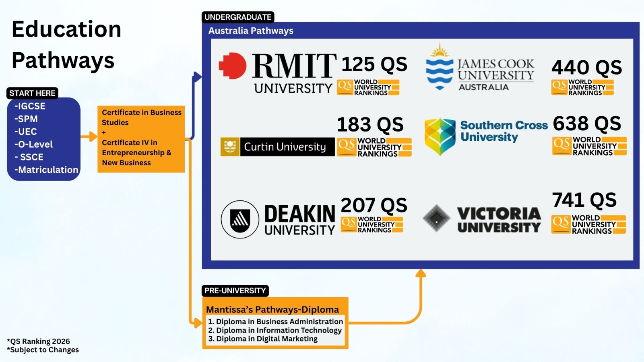
Task: Click the - SSCE entry
Action: point(29,157)
